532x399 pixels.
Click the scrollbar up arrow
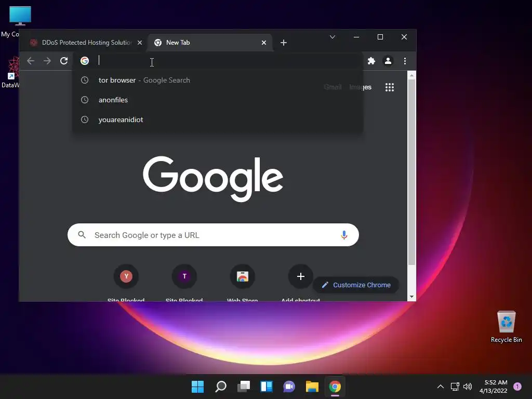pos(411,75)
